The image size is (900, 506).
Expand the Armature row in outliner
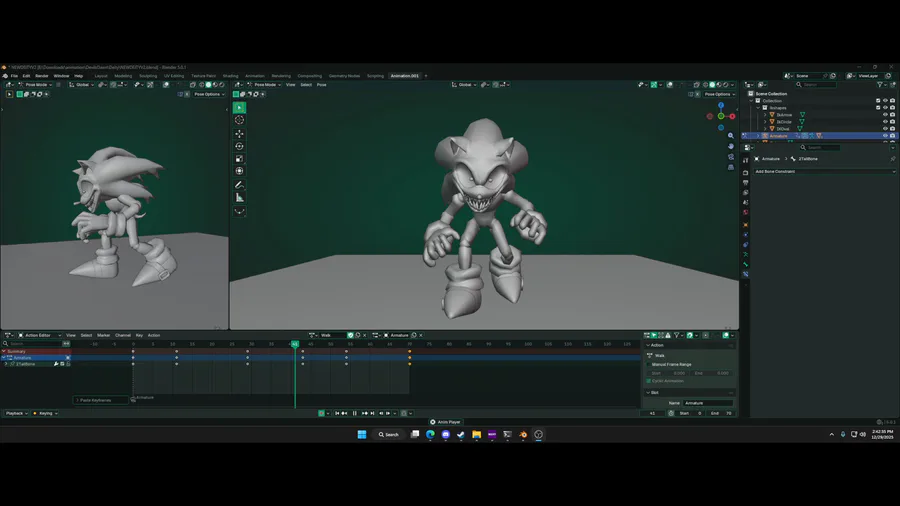pos(758,136)
